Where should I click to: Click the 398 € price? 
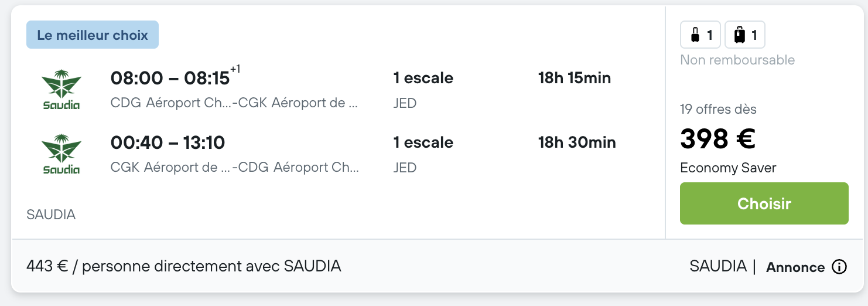coord(717,139)
